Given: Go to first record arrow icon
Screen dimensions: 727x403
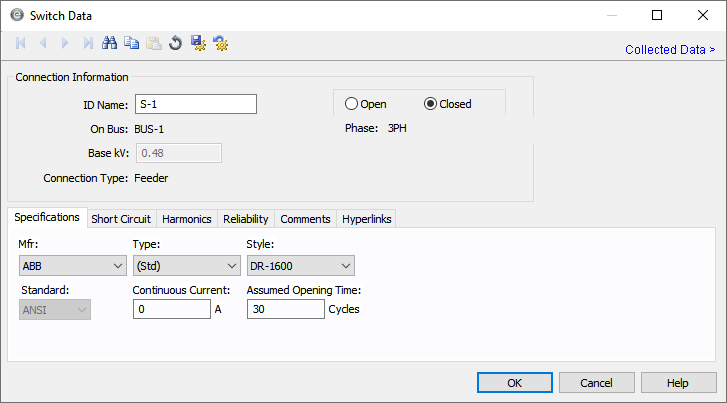Looking at the screenshot, I should click(x=21, y=43).
